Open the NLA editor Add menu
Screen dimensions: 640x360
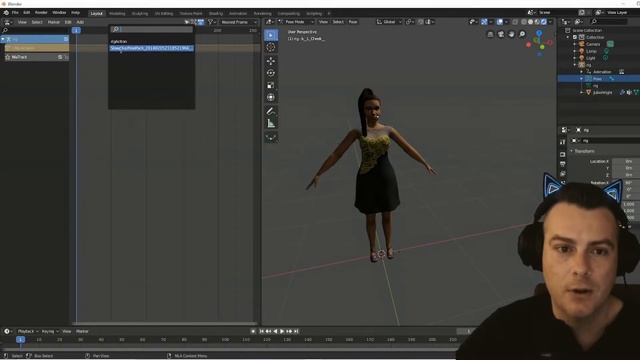(80, 22)
